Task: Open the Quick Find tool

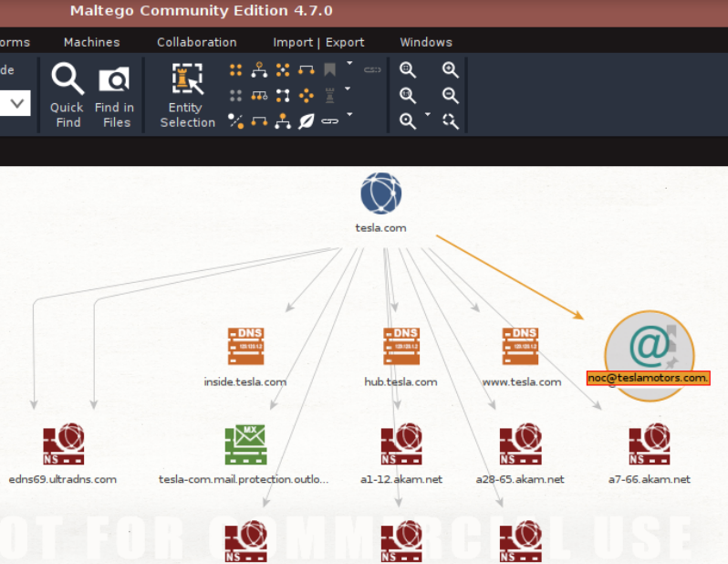Action: pyautogui.click(x=68, y=95)
